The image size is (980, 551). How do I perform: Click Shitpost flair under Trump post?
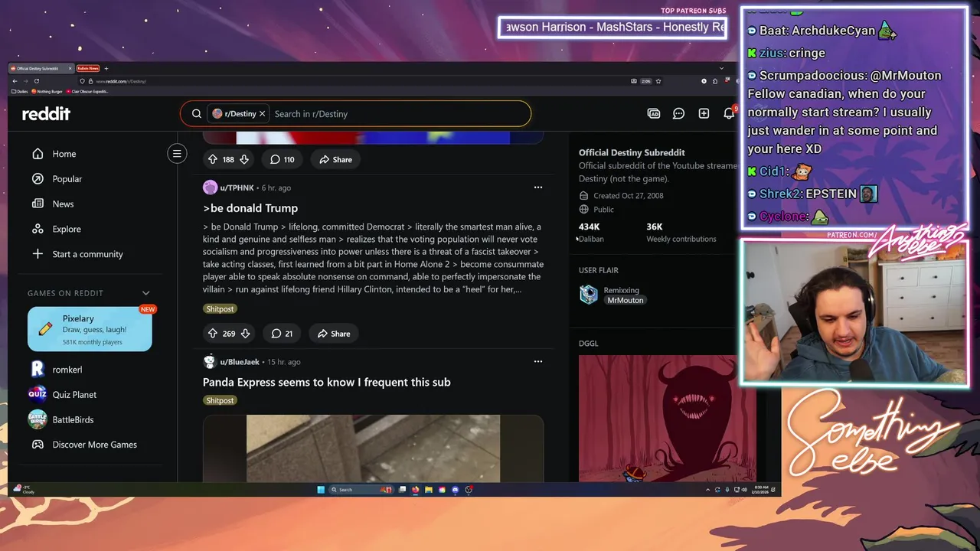tap(220, 309)
